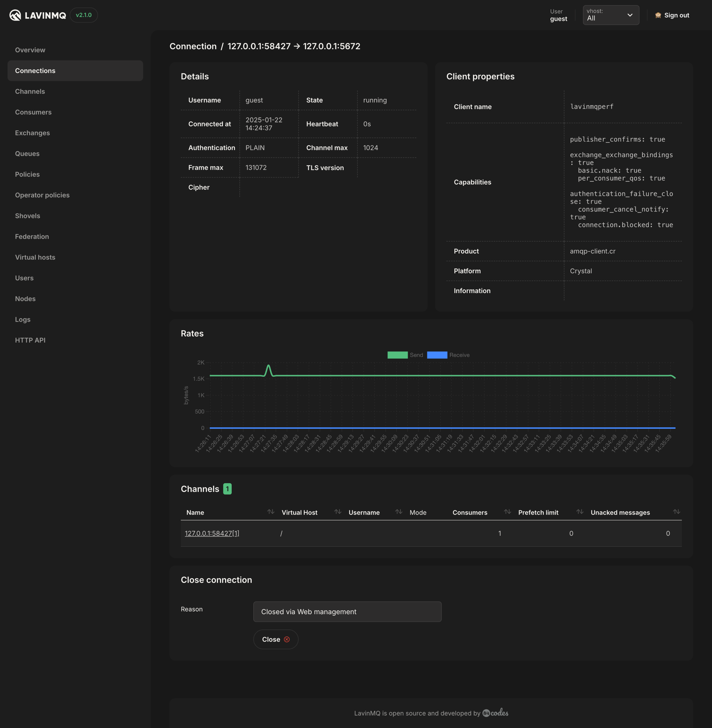This screenshot has width=712, height=728.
Task: Click the 84codes logo in footer
Action: click(x=496, y=713)
